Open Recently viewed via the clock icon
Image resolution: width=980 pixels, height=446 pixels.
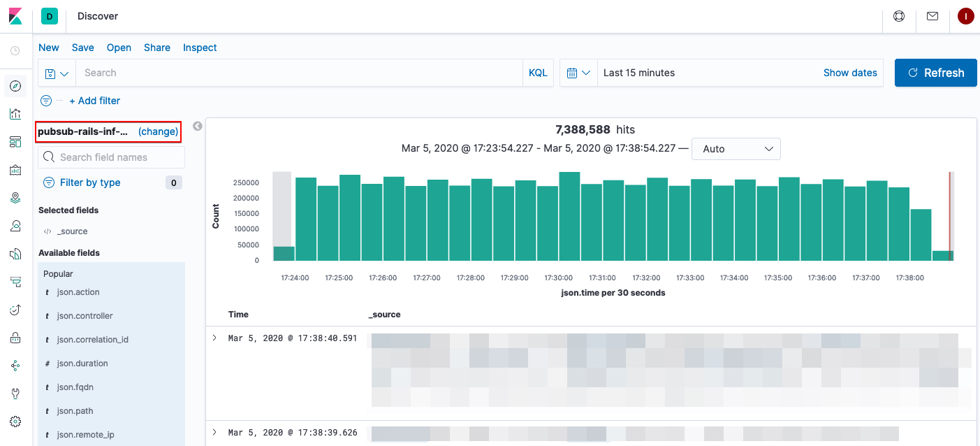pos(15,50)
